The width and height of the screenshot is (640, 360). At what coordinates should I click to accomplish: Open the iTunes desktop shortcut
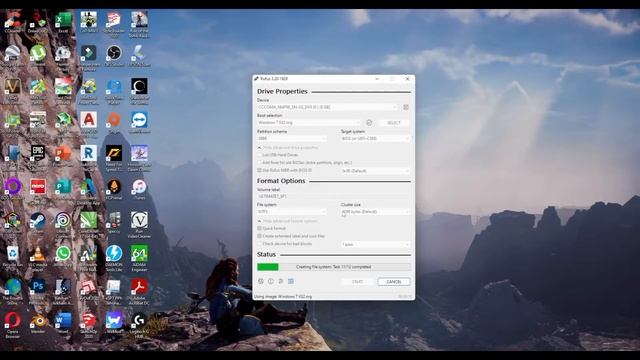139,190
